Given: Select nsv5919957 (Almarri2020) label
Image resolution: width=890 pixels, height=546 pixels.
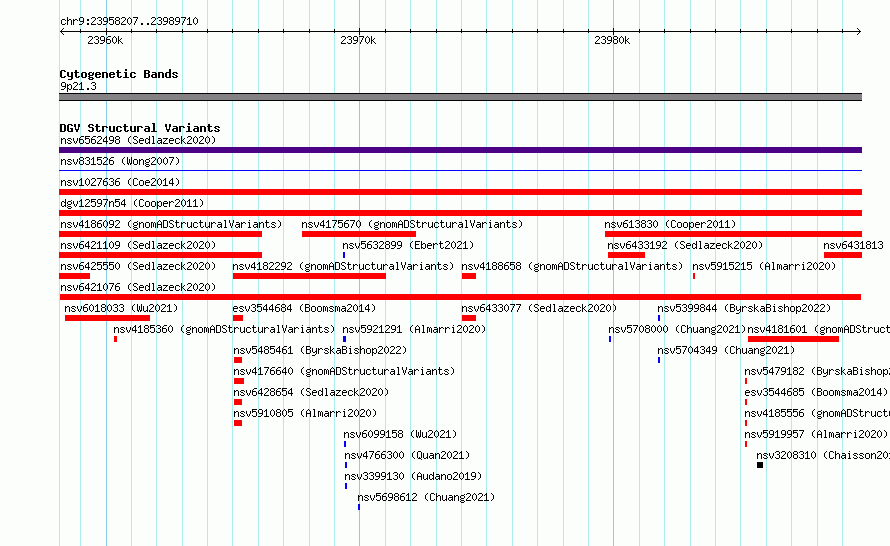Looking at the screenshot, I should [x=816, y=434].
